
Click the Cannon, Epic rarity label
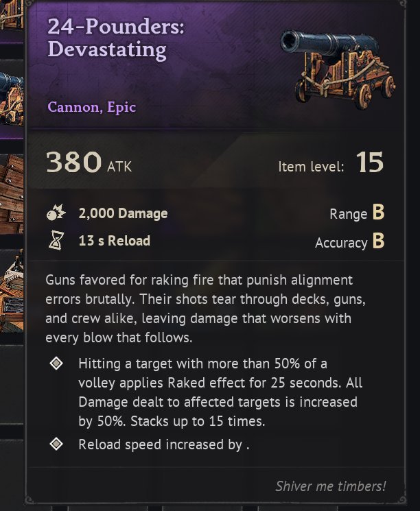(91, 107)
